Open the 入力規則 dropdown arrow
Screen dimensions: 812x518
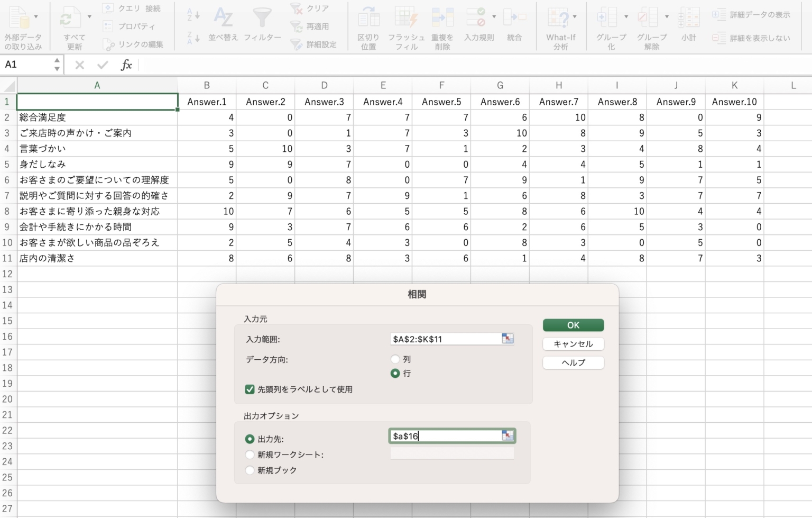(494, 17)
